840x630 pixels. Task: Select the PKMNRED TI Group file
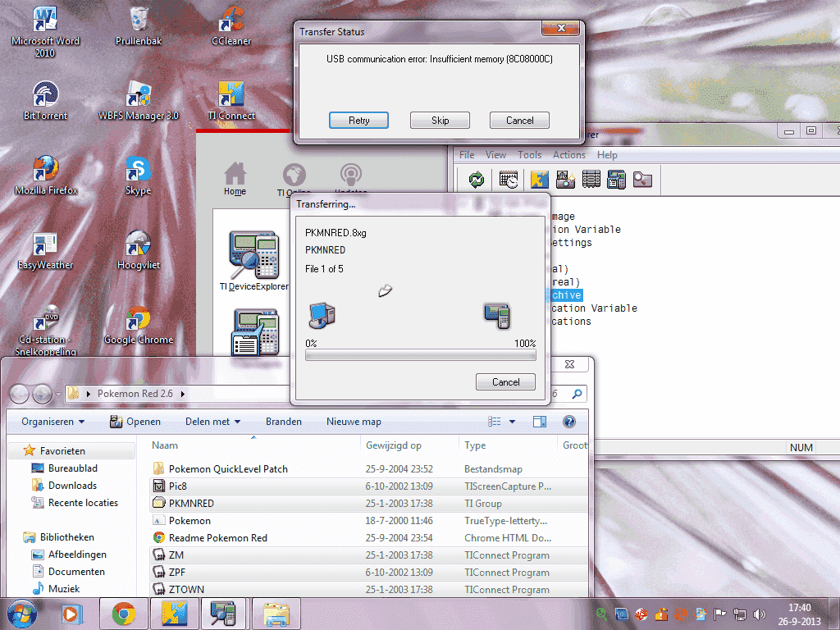coord(368,503)
